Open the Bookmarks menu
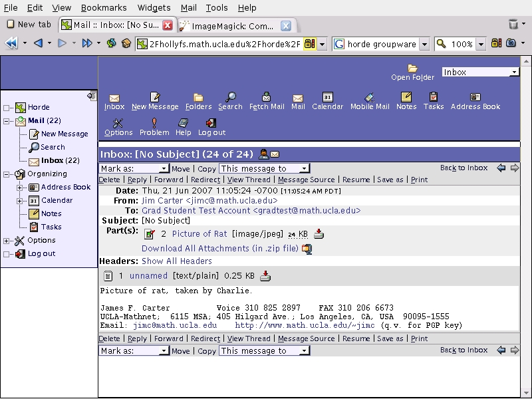Screen dimensions: 532x399 (x=103, y=8)
